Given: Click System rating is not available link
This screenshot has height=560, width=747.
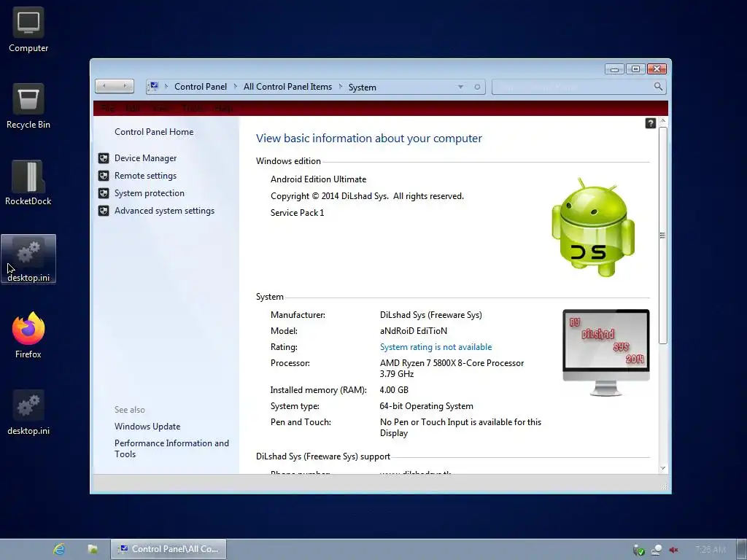Looking at the screenshot, I should tap(436, 347).
